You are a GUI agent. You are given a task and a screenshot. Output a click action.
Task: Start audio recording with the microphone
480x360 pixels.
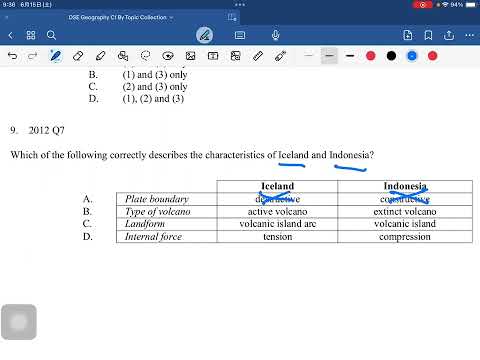coord(275,35)
